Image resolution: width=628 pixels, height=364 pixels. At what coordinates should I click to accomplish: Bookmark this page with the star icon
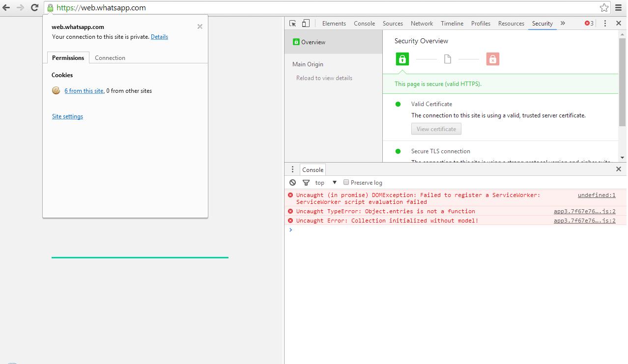point(604,7)
